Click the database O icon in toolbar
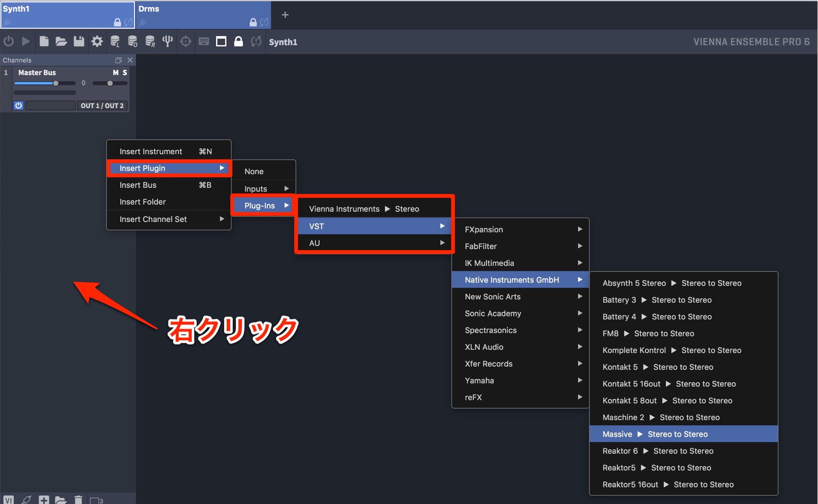Screen dimensions: 818x504 pyautogui.click(x=132, y=41)
